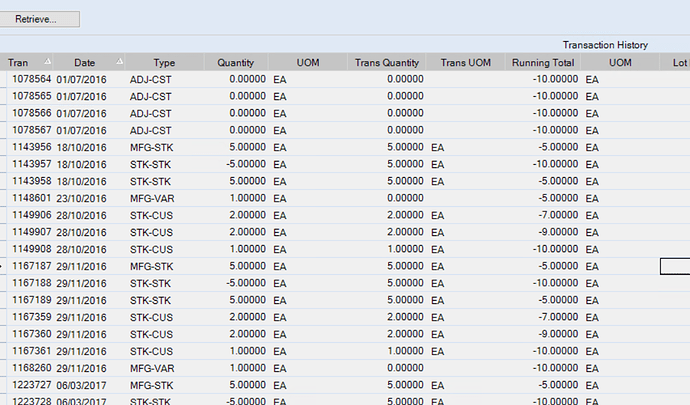Select transaction number 1143958
The height and width of the screenshot is (405, 690).
(32, 181)
